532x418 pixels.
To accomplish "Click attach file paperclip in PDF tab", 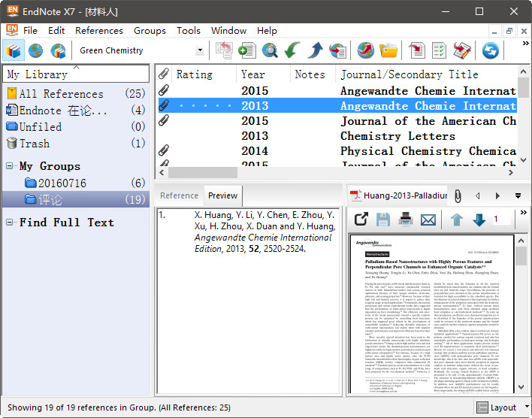I will [458, 196].
